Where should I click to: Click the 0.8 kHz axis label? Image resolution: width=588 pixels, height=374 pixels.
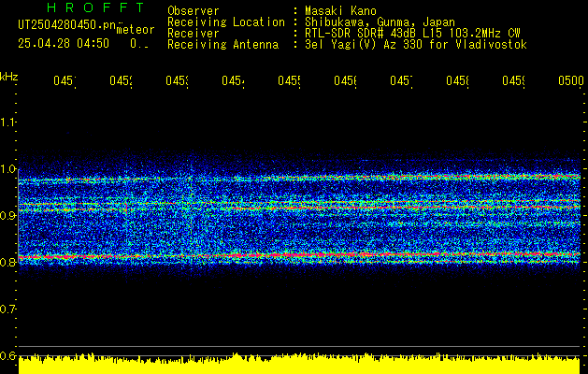point(7,262)
